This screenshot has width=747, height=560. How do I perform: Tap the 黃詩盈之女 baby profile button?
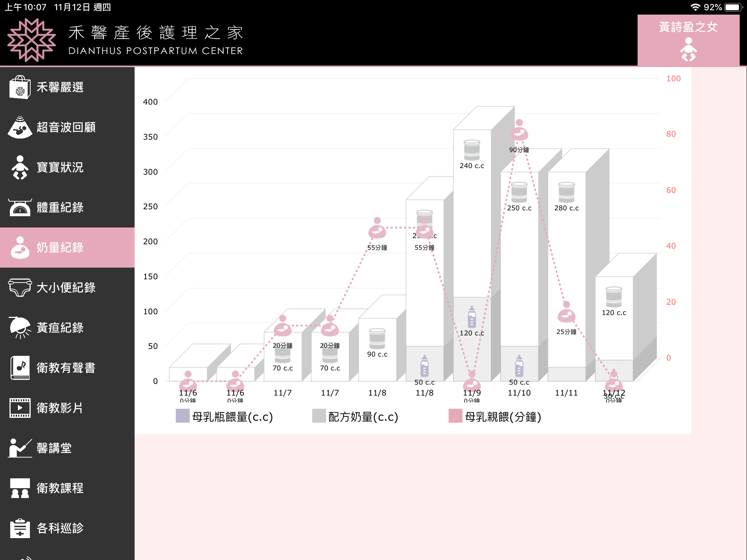pyautogui.click(x=688, y=40)
